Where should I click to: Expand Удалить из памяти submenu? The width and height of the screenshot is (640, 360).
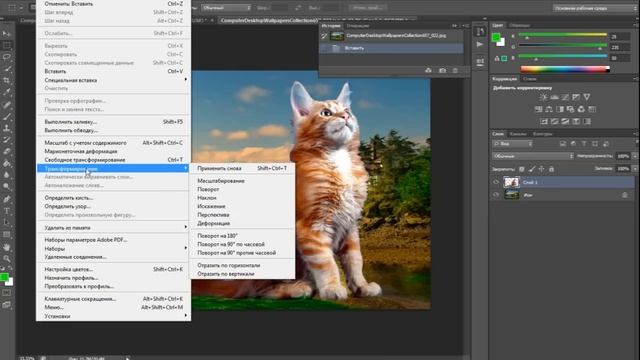(113, 228)
